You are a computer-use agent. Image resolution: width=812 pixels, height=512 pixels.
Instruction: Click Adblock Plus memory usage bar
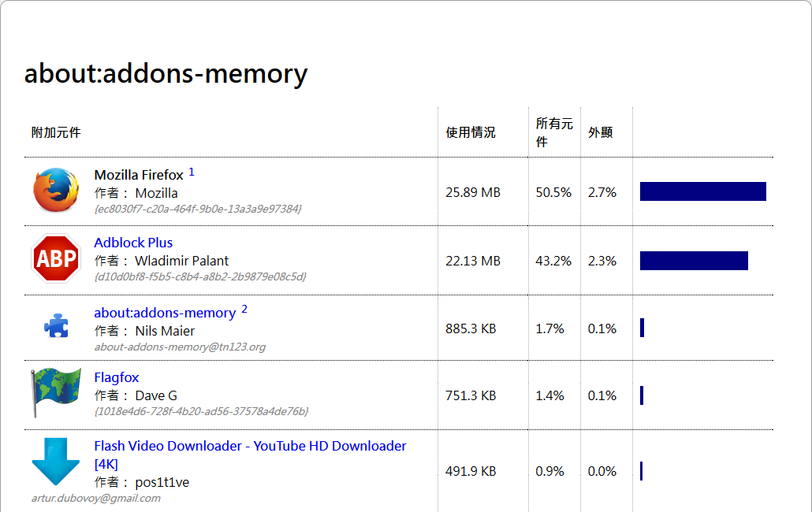[694, 261]
